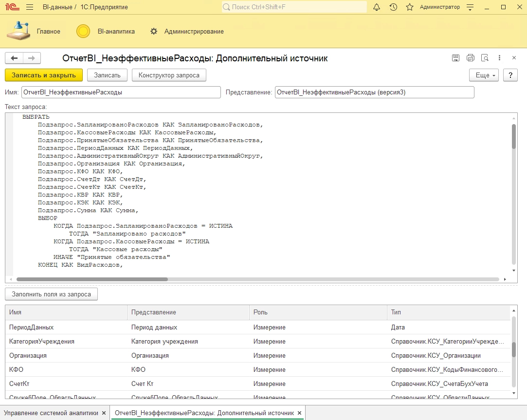Viewport: 527px width, 420px height.
Task: Open the hamburger main menu icon
Action: point(30,7)
